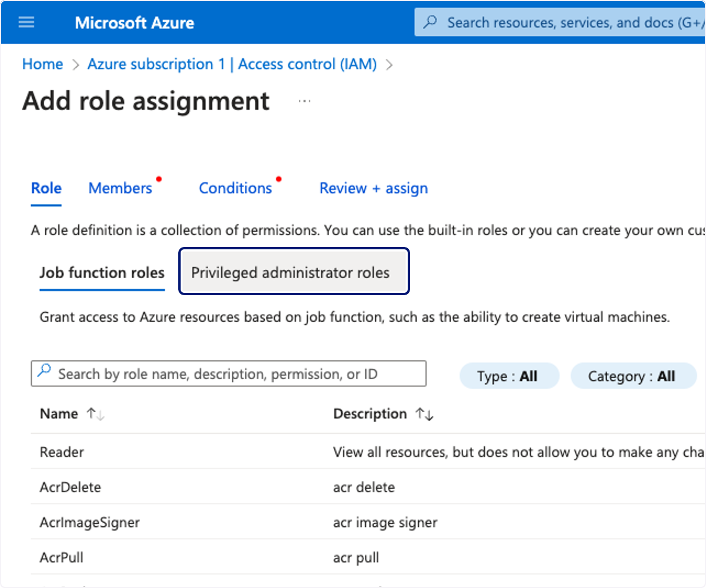Click the magnifier icon in role search box
Viewport: 706px width, 588px height.
click(44, 371)
